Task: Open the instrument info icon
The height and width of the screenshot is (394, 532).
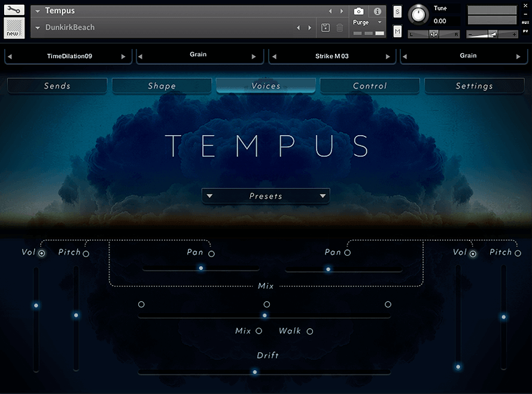Action: (x=378, y=11)
